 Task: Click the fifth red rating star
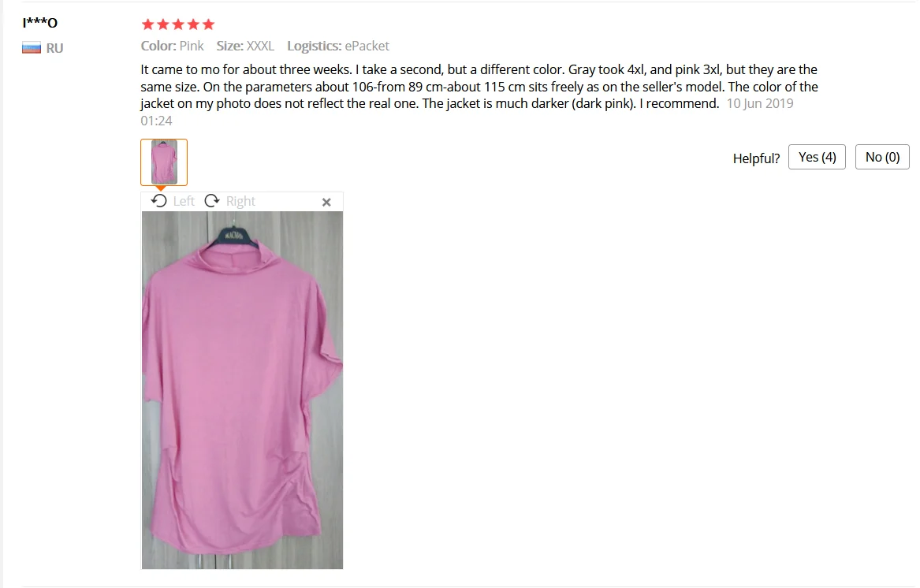tap(208, 24)
